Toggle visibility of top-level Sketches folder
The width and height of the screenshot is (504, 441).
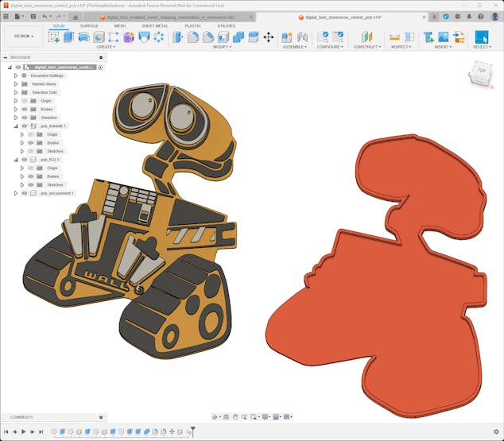tap(24, 118)
